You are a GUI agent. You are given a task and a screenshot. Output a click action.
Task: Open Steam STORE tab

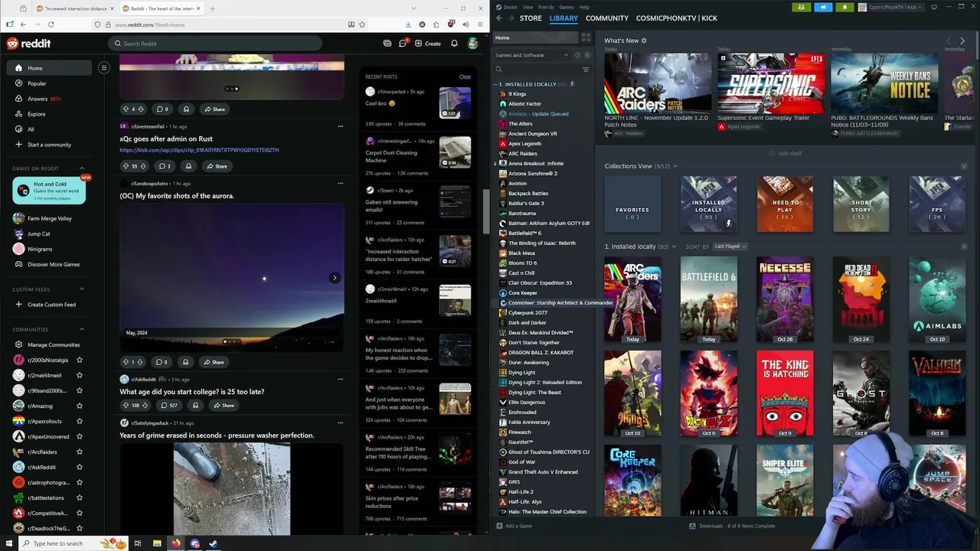point(531,18)
